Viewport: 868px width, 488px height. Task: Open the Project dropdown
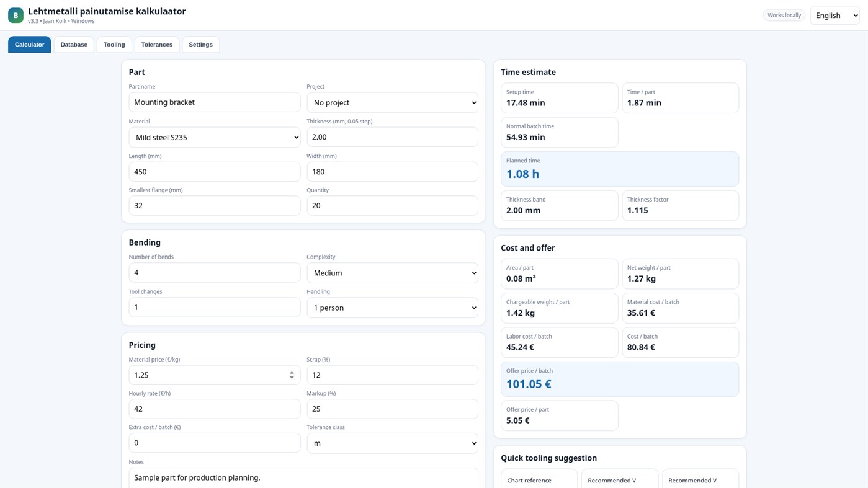click(392, 102)
